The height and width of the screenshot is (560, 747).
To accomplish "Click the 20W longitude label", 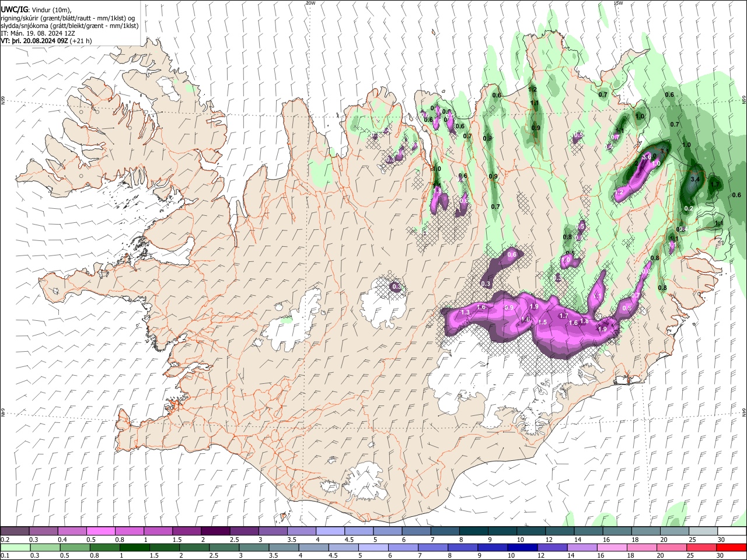I will click(310, 3).
